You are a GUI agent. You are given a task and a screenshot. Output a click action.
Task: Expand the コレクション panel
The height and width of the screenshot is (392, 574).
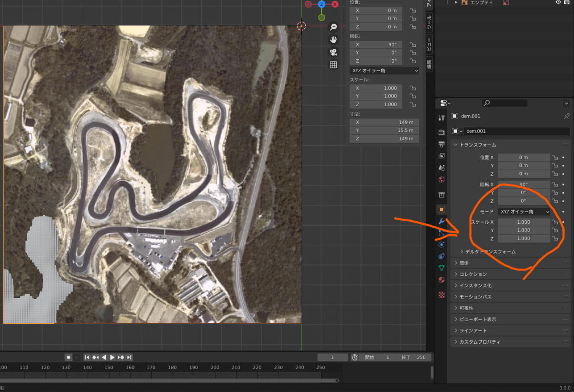coord(455,274)
